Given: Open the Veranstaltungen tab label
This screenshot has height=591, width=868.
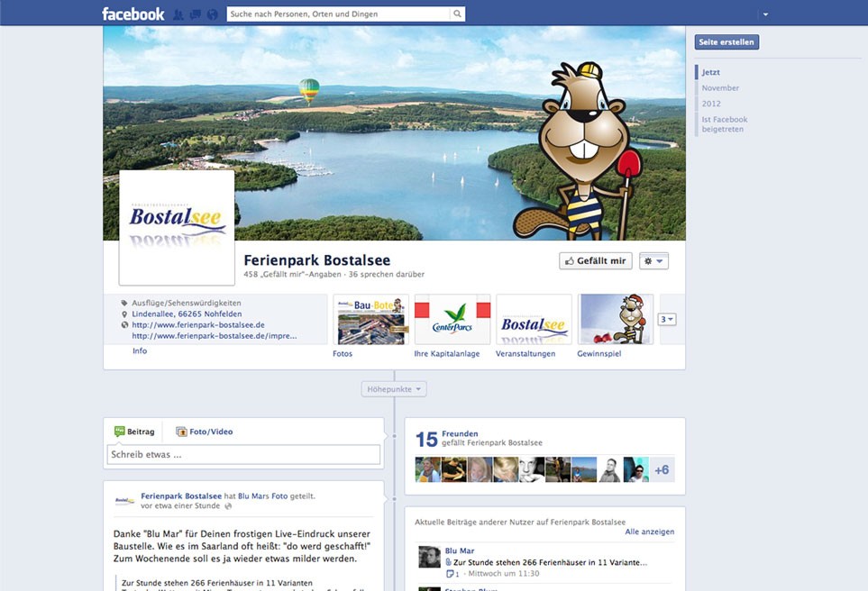Looking at the screenshot, I should pos(525,353).
